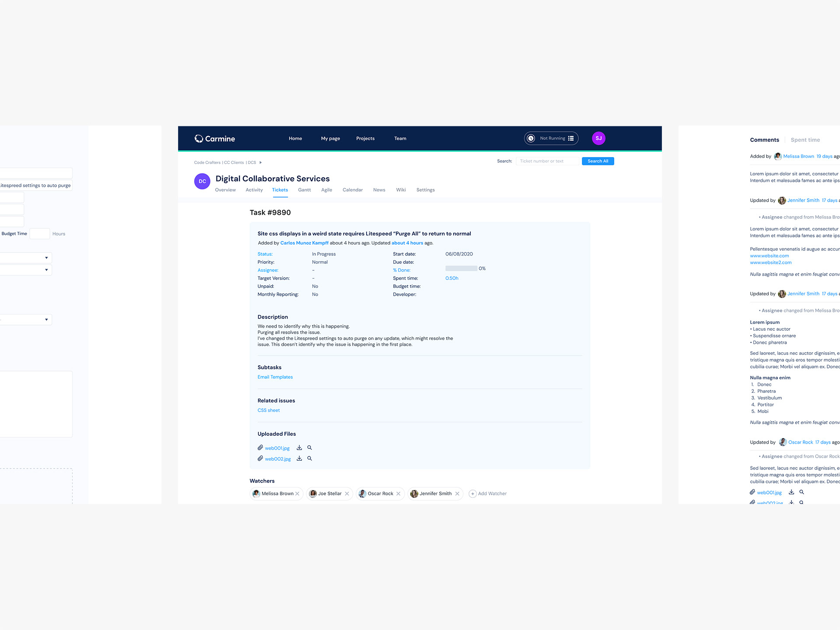Open the Wiki tab
The height and width of the screenshot is (630, 840).
click(401, 190)
